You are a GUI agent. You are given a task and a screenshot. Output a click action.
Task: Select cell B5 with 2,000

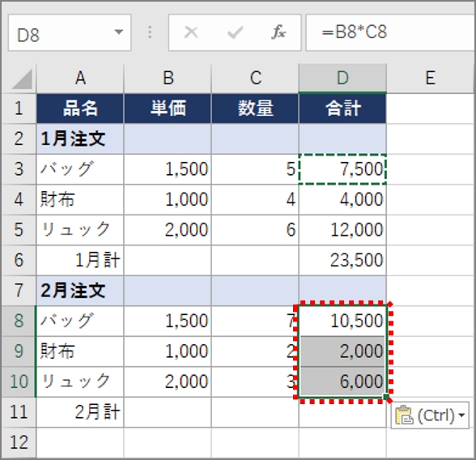[x=168, y=230]
